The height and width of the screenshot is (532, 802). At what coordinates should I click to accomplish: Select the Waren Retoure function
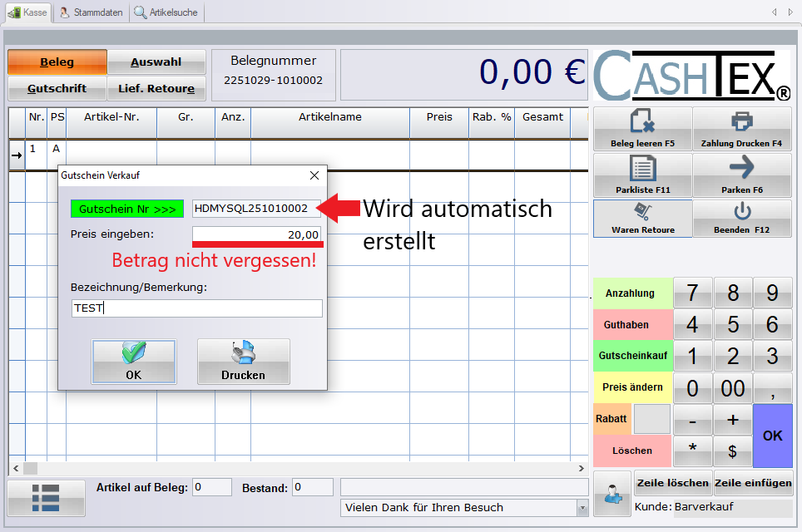pos(641,218)
